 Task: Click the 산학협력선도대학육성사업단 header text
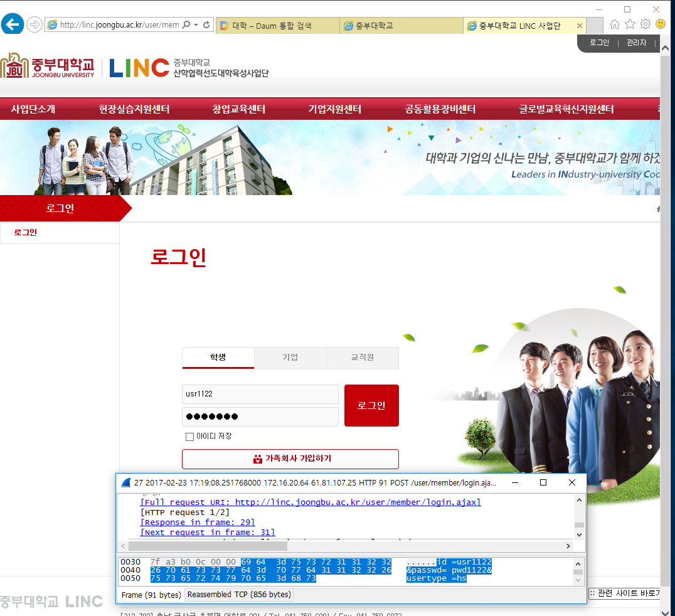pyautogui.click(x=221, y=73)
